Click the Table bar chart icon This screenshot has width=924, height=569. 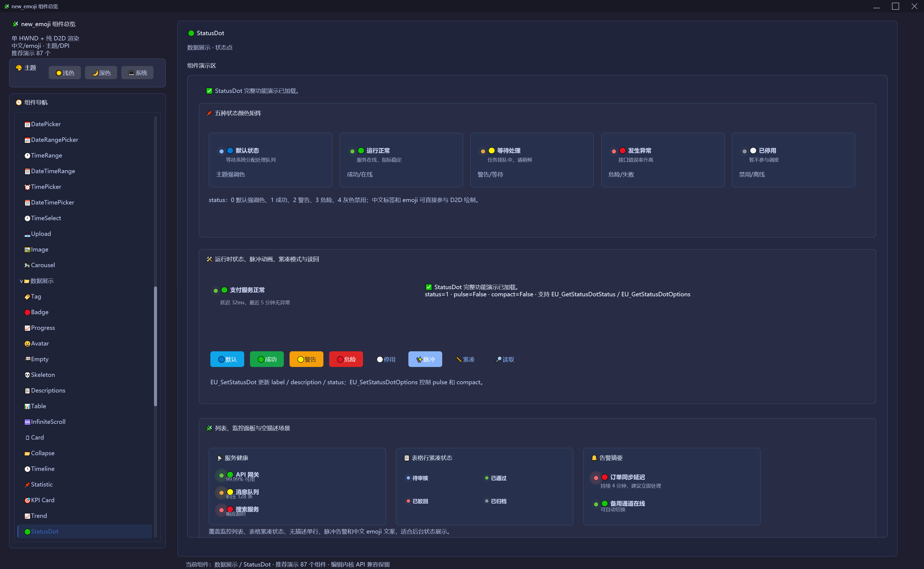coord(27,407)
